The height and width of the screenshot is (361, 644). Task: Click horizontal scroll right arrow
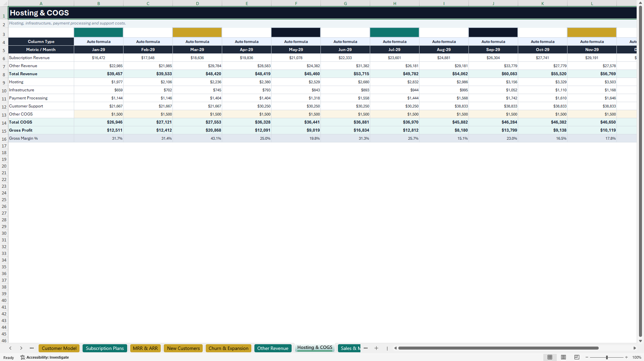click(634, 348)
